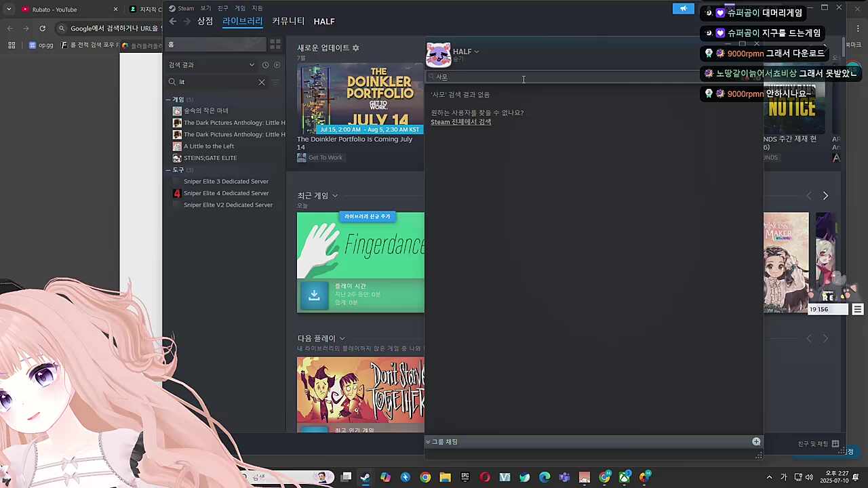
Task: Open the 친구 menu in Steam
Action: tap(223, 8)
